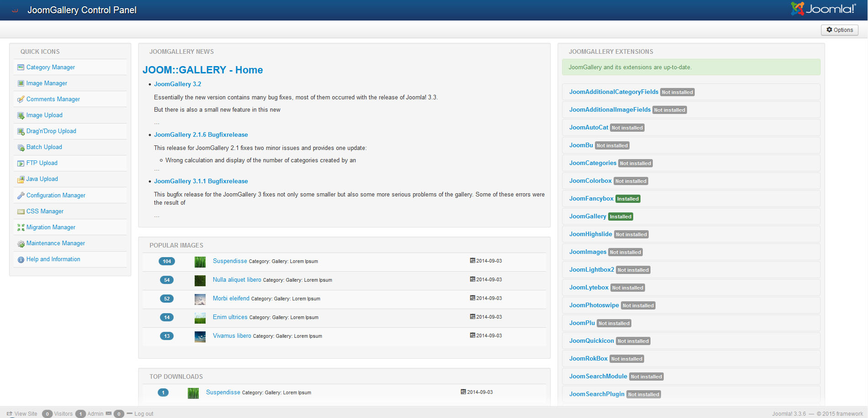Open Vivamus libero image link
The width and height of the screenshot is (868, 418).
click(x=232, y=336)
